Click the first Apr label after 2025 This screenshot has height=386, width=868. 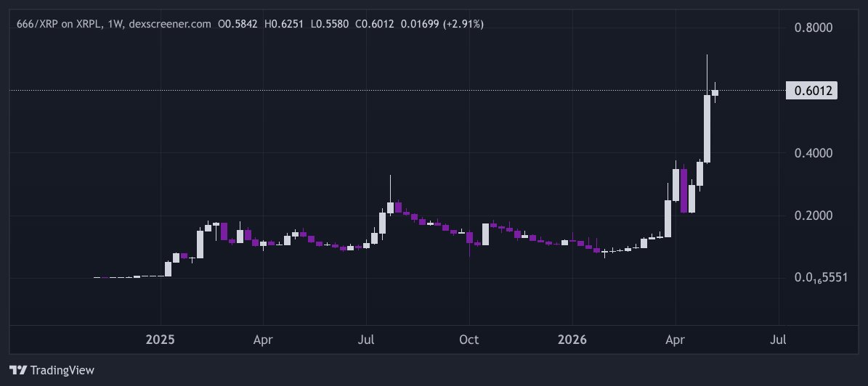point(263,340)
